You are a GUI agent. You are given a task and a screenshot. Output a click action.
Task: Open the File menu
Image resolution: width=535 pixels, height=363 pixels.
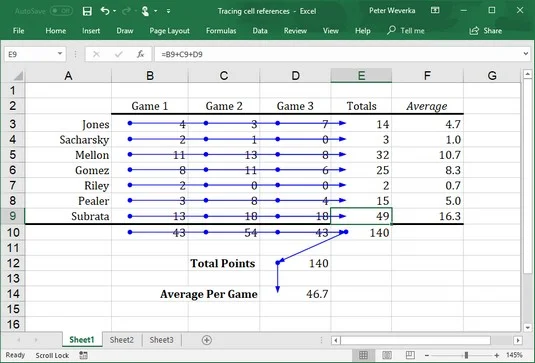18,31
